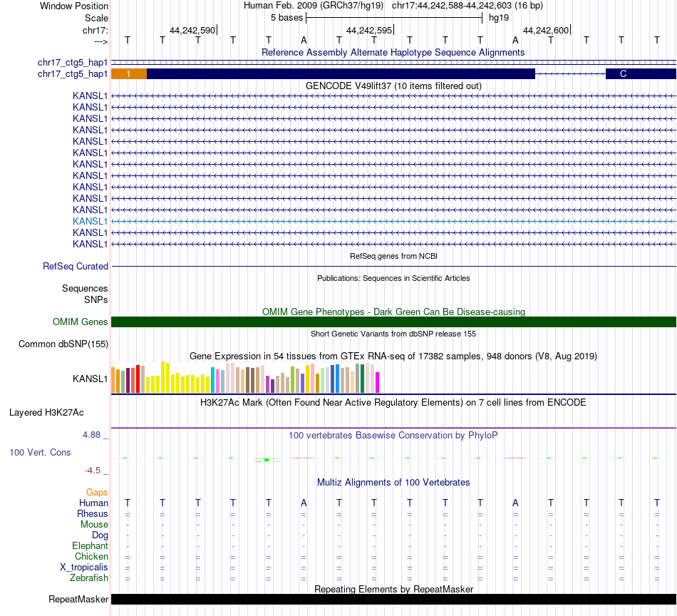Viewport: 677px width, 616px height.
Task: Click the ---> base sequence row label
Action: pos(100,41)
